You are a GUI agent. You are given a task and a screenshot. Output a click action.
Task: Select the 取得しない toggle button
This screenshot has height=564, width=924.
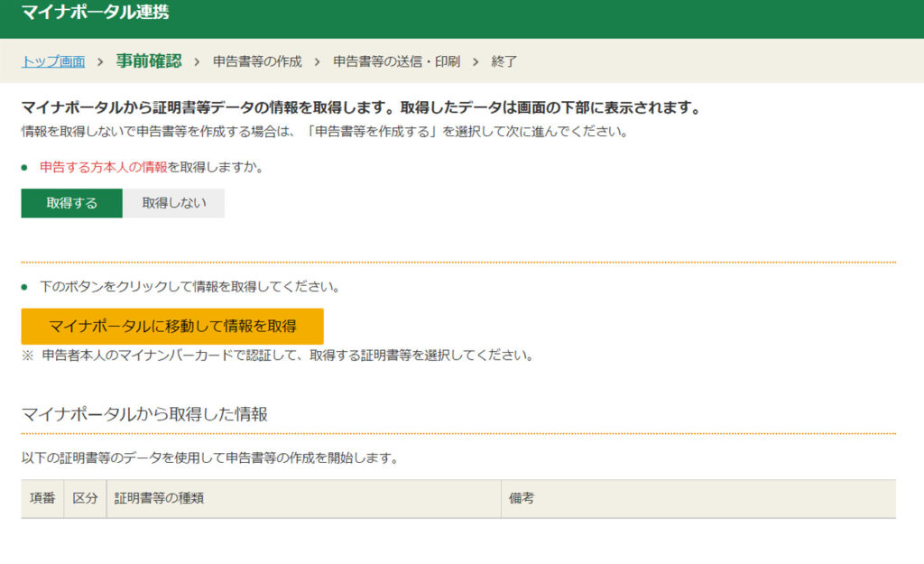[174, 203]
